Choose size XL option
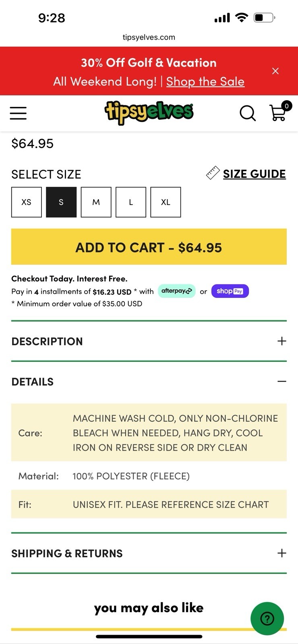Image resolution: width=298 pixels, height=644 pixels. [166, 202]
